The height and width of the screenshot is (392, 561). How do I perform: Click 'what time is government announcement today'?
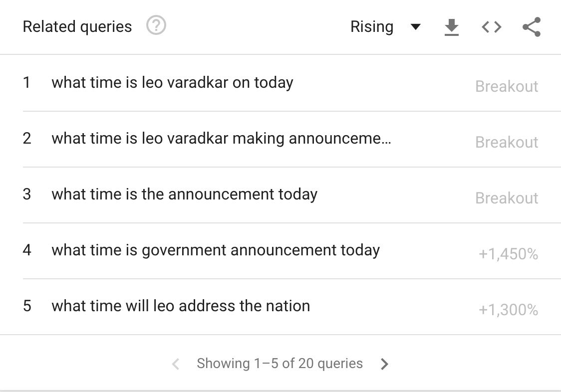216,250
